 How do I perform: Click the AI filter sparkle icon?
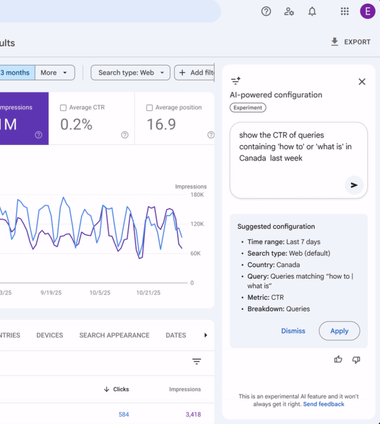(x=236, y=81)
